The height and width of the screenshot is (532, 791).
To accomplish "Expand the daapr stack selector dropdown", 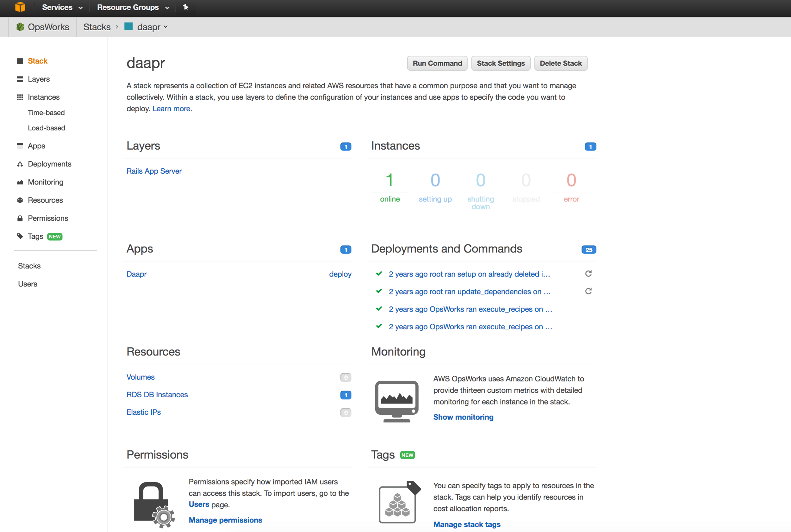I will (x=153, y=27).
